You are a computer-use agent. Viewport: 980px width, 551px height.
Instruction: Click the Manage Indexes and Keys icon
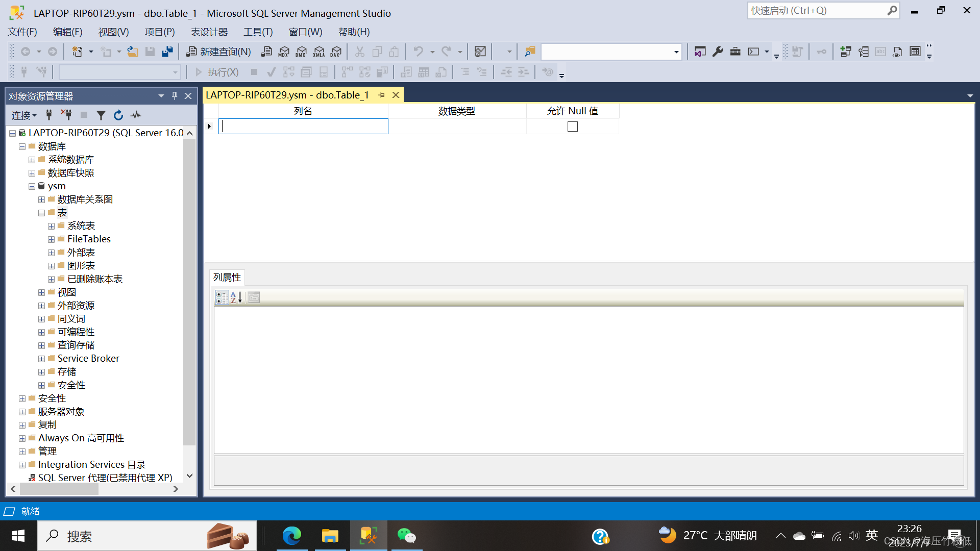pyautogui.click(x=863, y=52)
